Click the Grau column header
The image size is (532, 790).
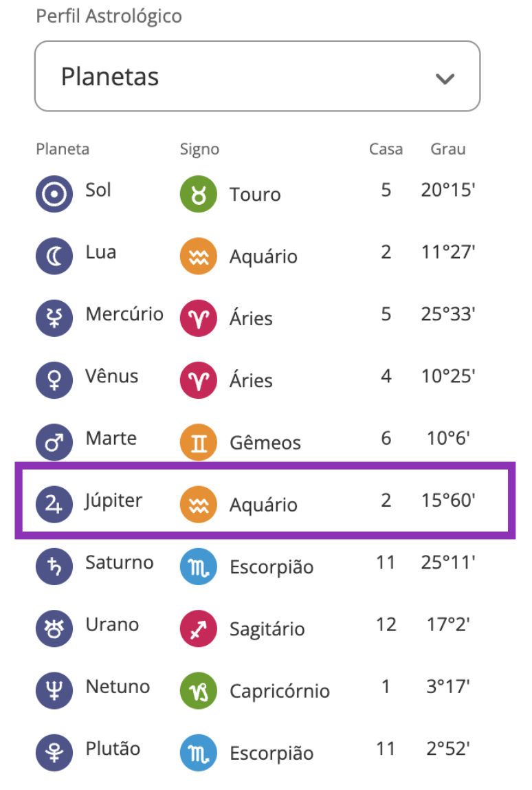point(447,149)
